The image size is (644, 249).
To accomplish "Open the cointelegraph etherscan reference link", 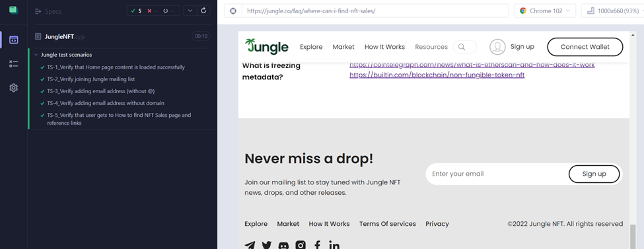I will point(472,65).
